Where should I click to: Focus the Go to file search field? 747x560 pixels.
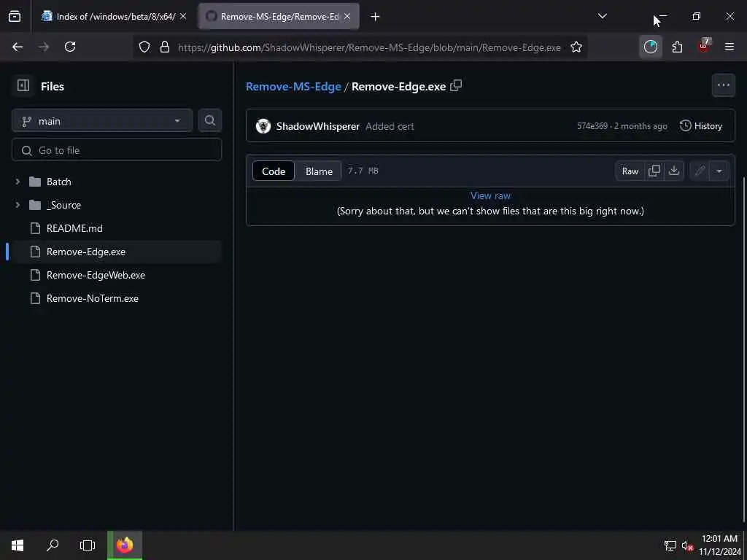coord(116,150)
